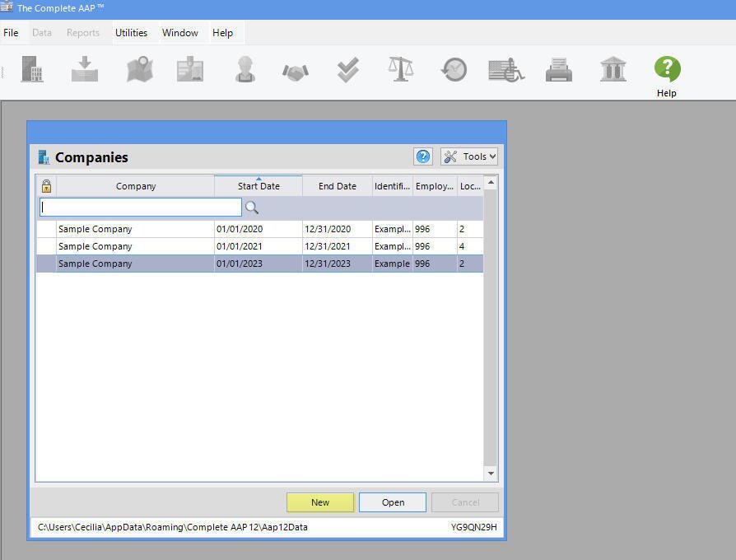The height and width of the screenshot is (560, 736).
Task: Click the scroll up arrow in companies list
Action: click(x=491, y=182)
